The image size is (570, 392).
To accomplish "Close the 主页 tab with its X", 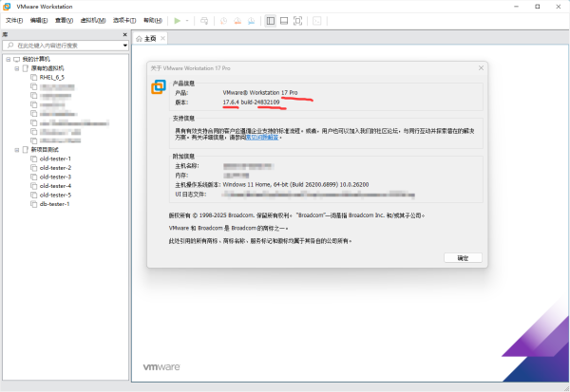I will [162, 39].
